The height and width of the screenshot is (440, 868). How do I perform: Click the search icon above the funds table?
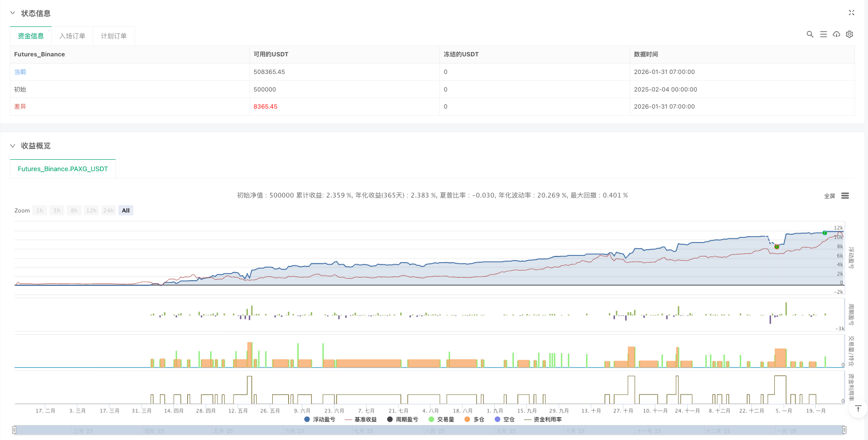810,34
